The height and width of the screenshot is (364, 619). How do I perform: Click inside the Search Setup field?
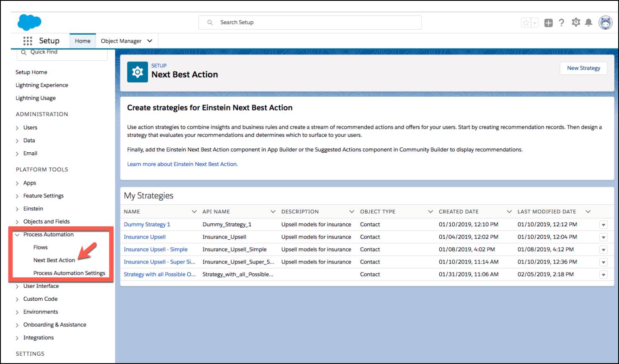[310, 23]
